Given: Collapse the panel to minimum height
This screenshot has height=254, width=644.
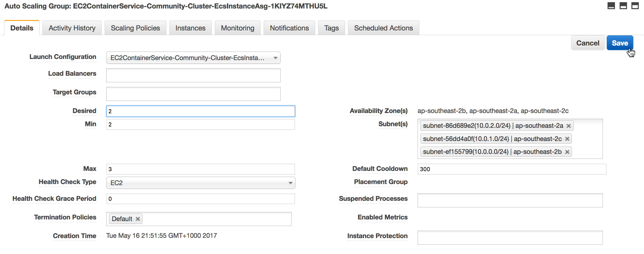Looking at the screenshot, I should click(611, 6).
